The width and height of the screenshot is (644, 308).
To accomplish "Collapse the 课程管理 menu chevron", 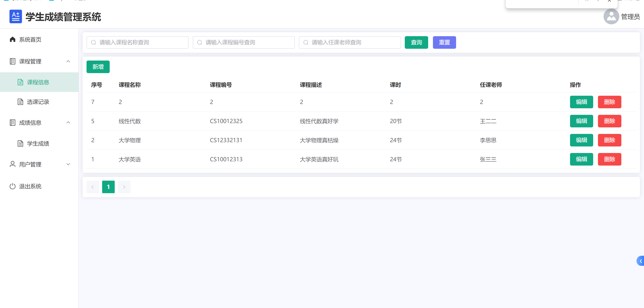I will tap(68, 61).
